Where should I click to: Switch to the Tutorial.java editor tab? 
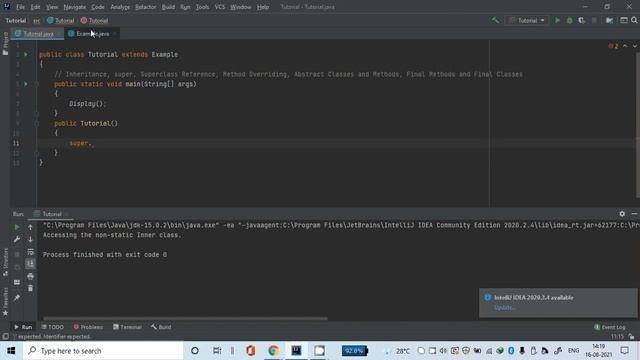[x=38, y=33]
